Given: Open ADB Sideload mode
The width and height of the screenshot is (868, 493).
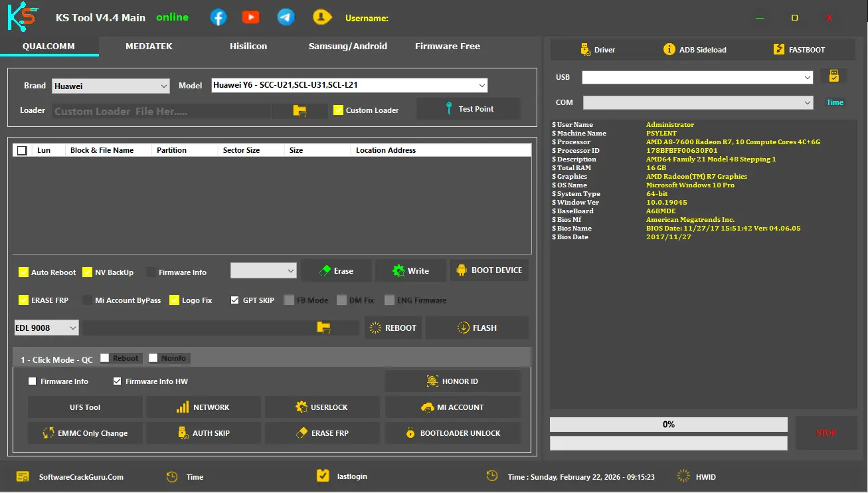Looking at the screenshot, I should [695, 50].
